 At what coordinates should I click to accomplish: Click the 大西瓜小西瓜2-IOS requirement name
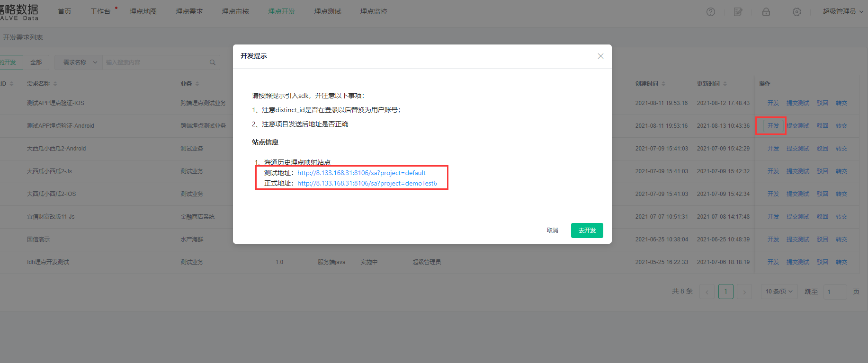coord(51,194)
